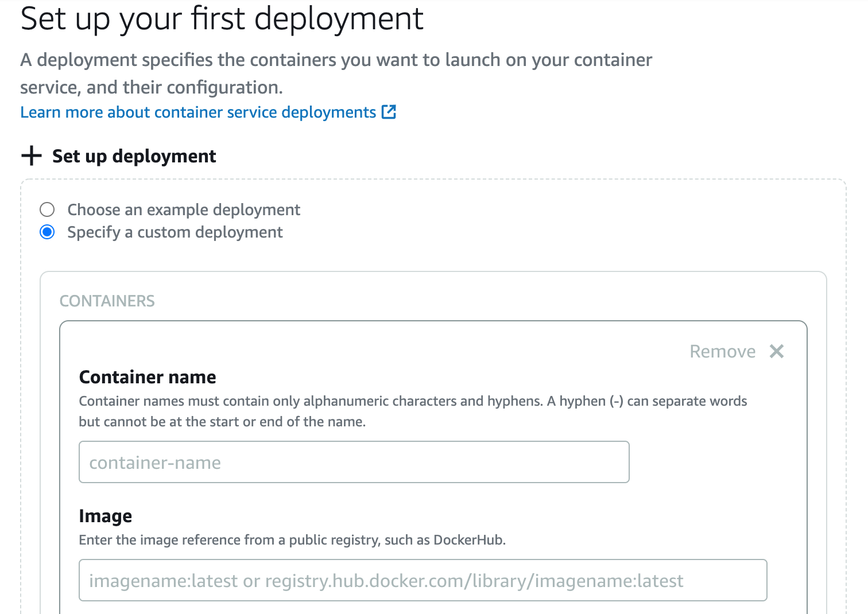
Task: Click the X icon next to Remove
Action: tap(777, 351)
